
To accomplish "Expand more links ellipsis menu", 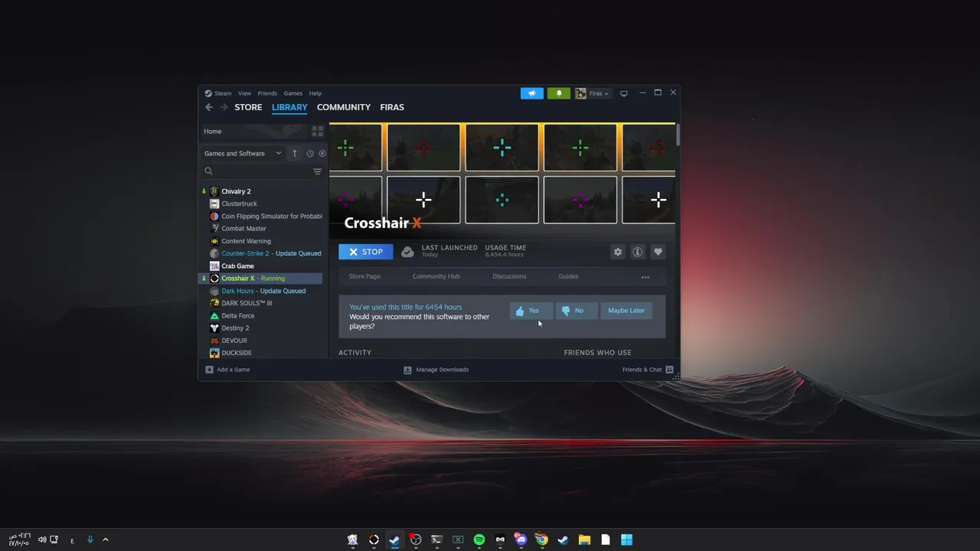I will point(645,277).
